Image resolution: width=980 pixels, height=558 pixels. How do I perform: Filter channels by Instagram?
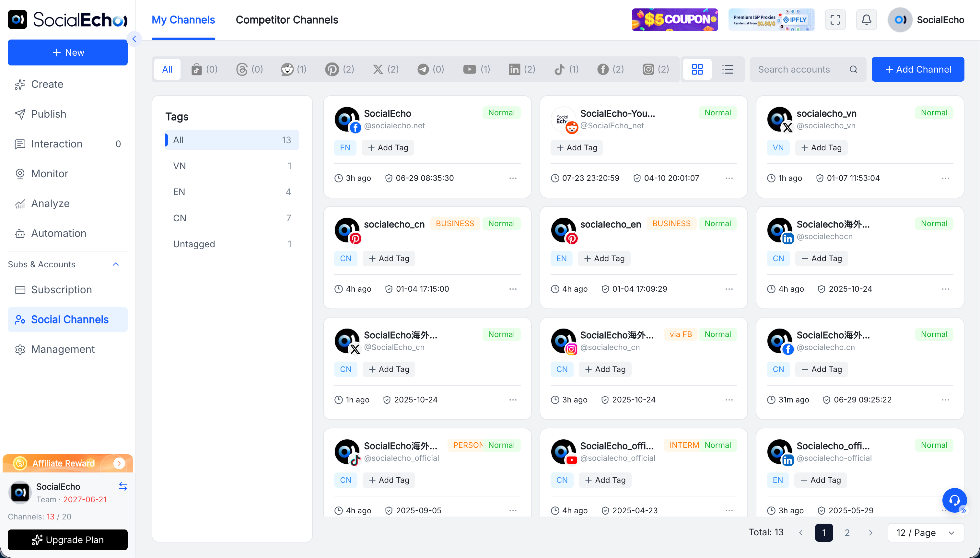[x=656, y=69]
